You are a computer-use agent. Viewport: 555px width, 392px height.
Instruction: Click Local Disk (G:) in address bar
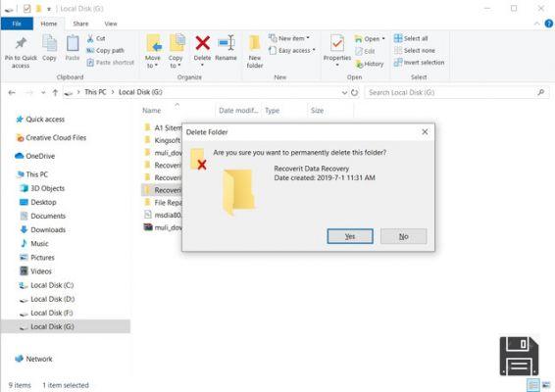click(x=140, y=92)
